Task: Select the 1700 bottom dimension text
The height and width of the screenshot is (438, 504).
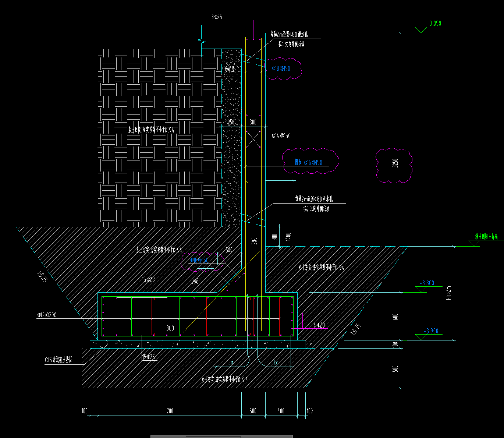Action: pyautogui.click(x=169, y=411)
